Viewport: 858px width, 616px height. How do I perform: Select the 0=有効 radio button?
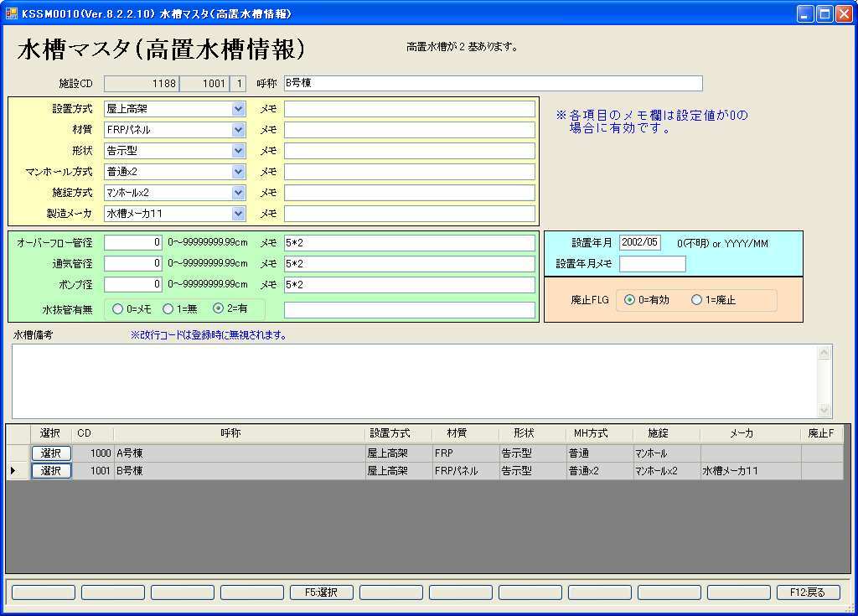[630, 301]
